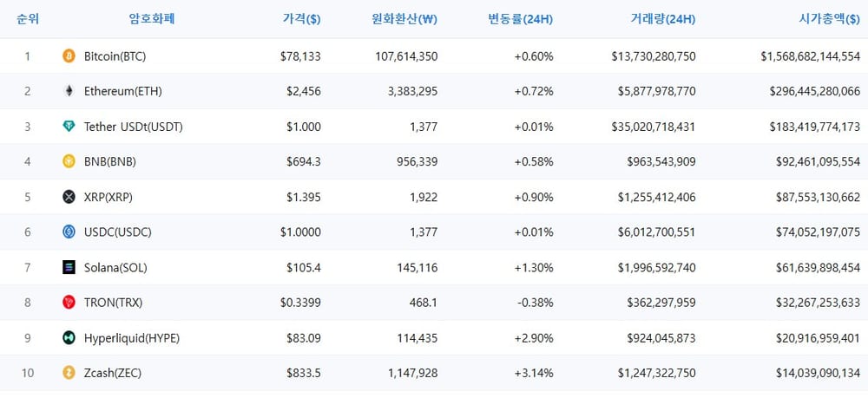This screenshot has height=398, width=868.
Task: Select Hyperliquid price $83.09
Action: tap(303, 338)
